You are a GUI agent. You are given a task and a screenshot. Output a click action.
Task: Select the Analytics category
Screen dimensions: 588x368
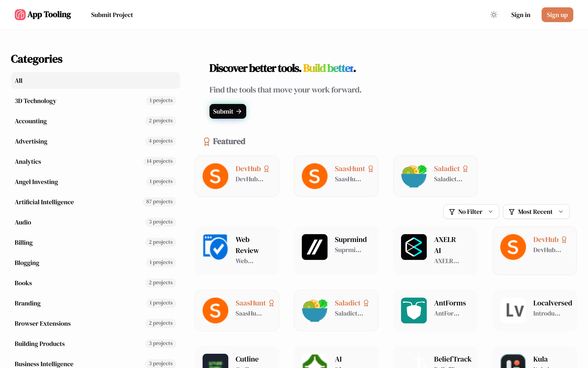click(96, 161)
